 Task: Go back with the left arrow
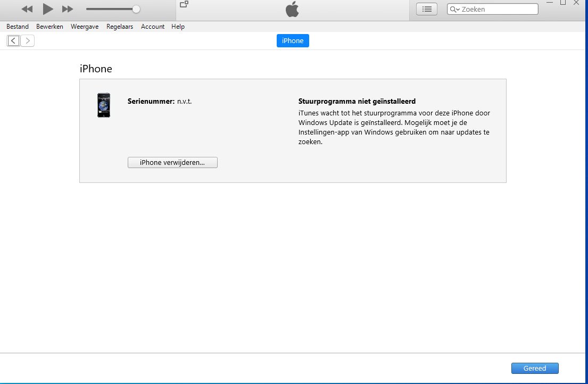[x=13, y=41]
